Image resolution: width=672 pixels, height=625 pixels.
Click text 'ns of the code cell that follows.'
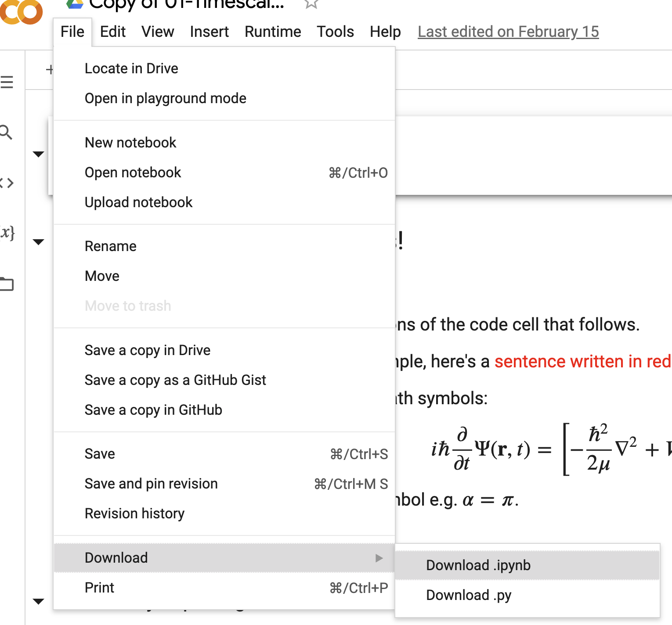pyautogui.click(x=517, y=325)
